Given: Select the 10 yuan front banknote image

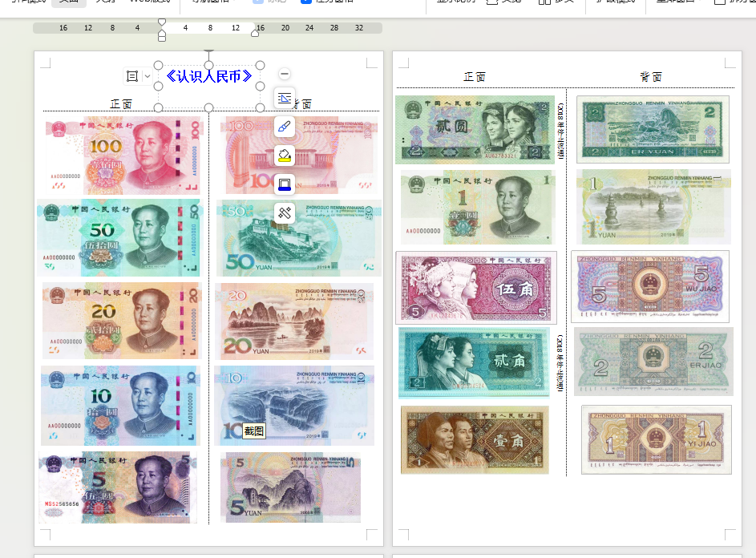Looking at the screenshot, I should click(120, 406).
